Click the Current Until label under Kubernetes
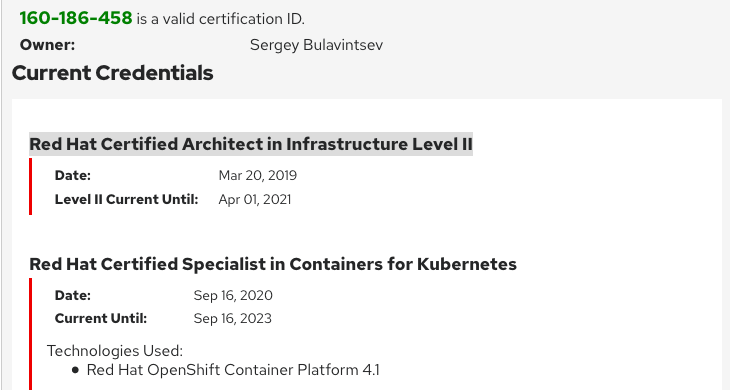 pos(101,318)
